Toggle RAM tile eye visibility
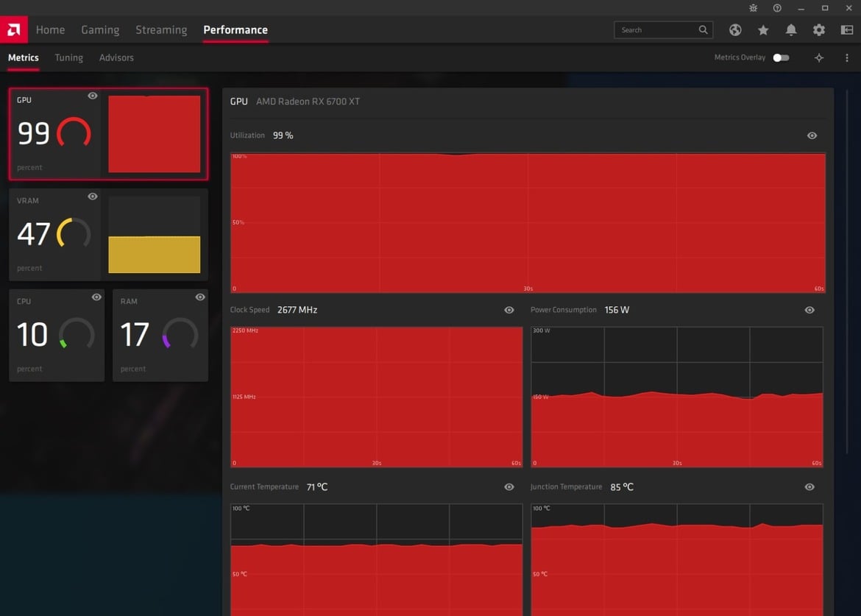 pyautogui.click(x=200, y=297)
